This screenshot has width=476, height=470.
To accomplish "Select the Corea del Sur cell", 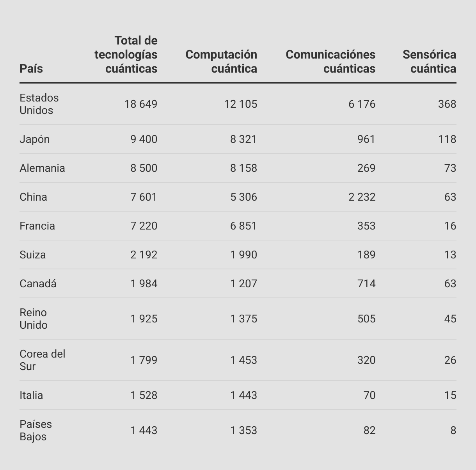I will click(x=43, y=360).
